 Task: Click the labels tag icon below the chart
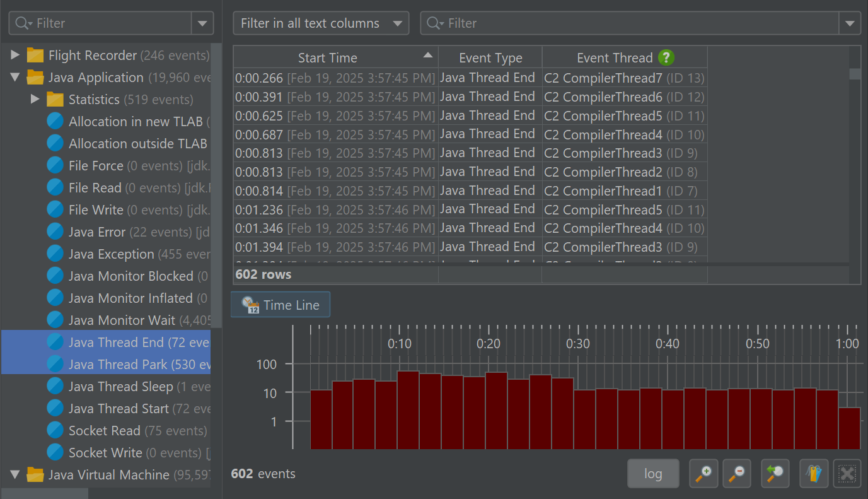[814, 473]
